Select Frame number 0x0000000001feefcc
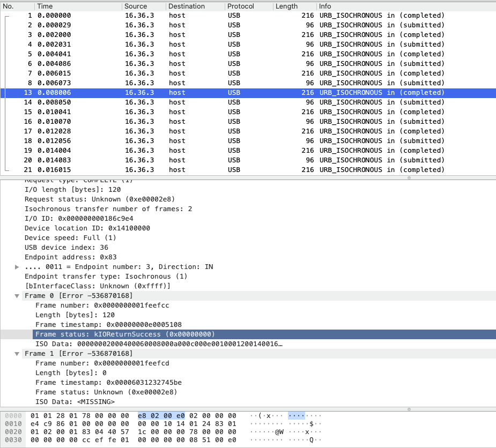Viewport: 496px width, 448px height. 102,305
